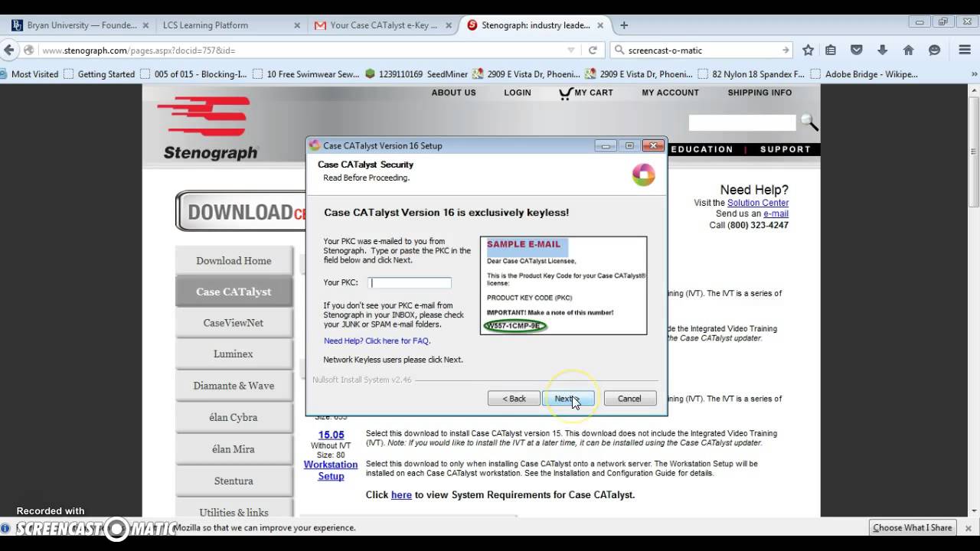The height and width of the screenshot is (551, 980).
Task: Open the EDUCATION navigation item
Action: pyautogui.click(x=701, y=149)
